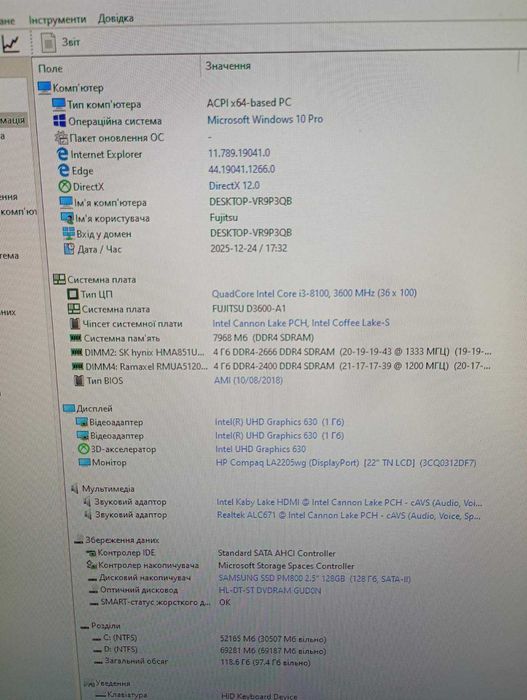
Task: Select the Оптичний дисковод row label
Action: [139, 590]
